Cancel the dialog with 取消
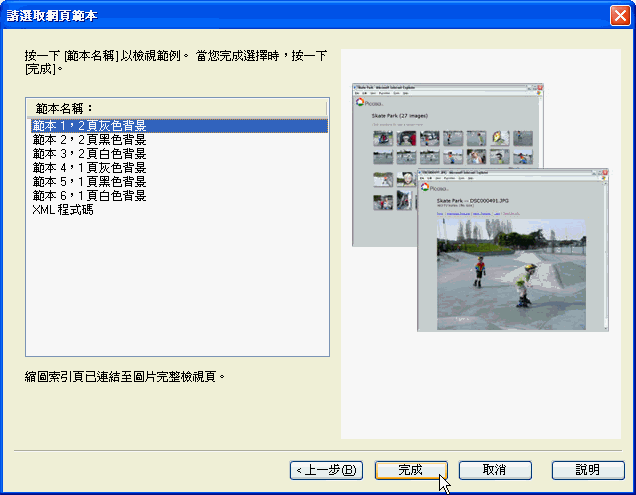636x495 pixels. (495, 470)
